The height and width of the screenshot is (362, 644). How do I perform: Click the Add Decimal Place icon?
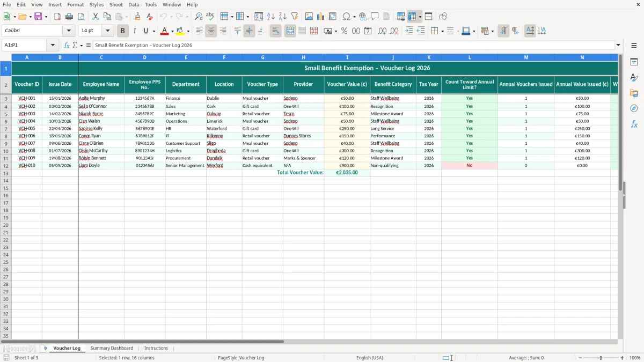(382, 31)
